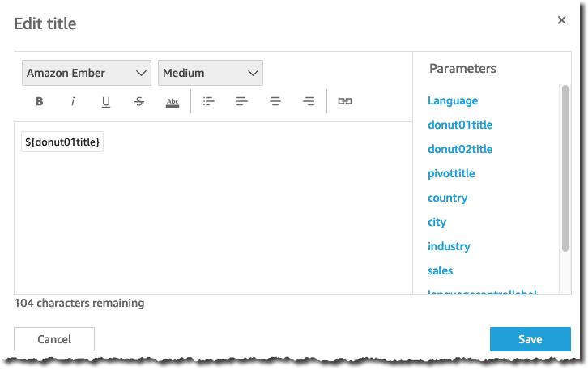This screenshot has height=370, width=588.
Task: Insert a bulleted list
Action: (x=208, y=101)
